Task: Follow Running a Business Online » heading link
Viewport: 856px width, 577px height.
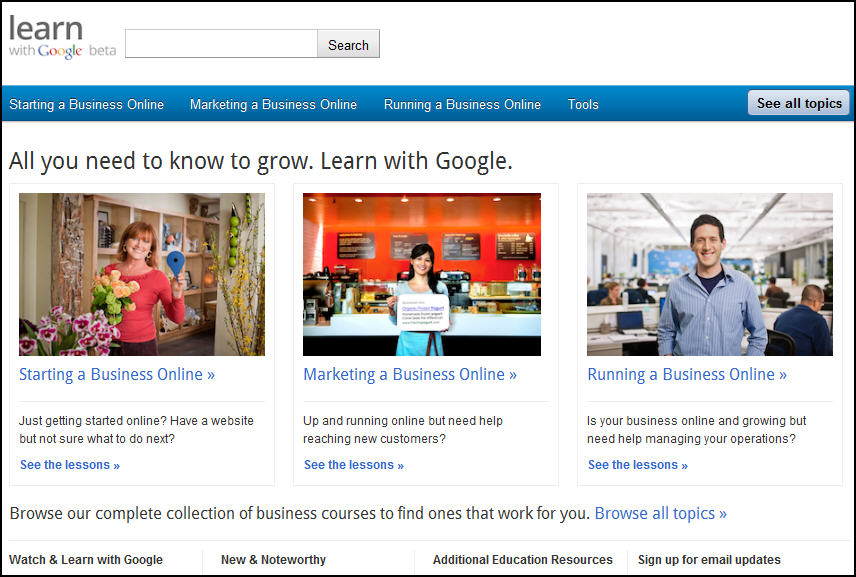Action: pyautogui.click(x=687, y=374)
